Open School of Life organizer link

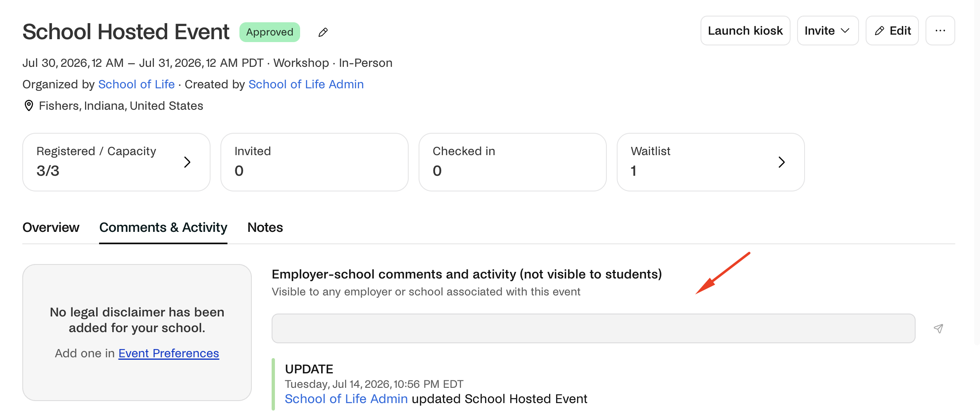137,84
